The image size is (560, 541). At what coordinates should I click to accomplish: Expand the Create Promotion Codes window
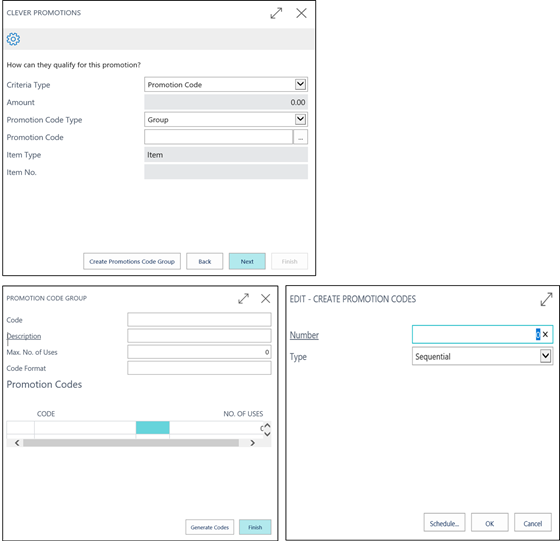546,299
